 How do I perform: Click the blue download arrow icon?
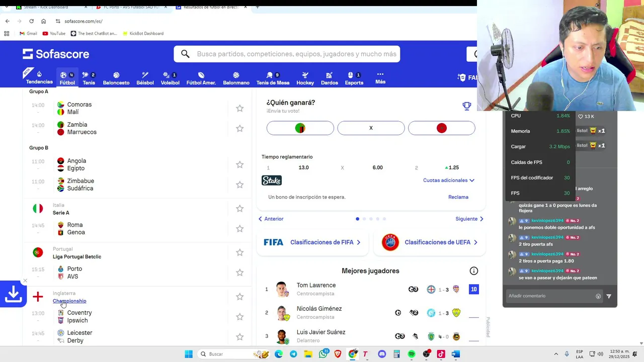click(x=13, y=294)
